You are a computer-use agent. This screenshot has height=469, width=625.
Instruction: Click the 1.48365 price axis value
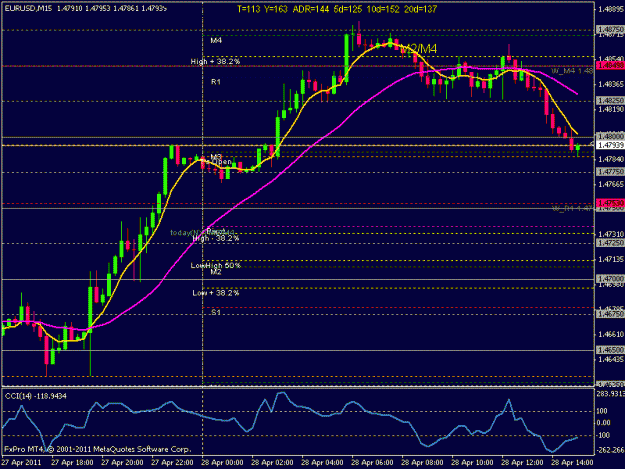(611, 84)
